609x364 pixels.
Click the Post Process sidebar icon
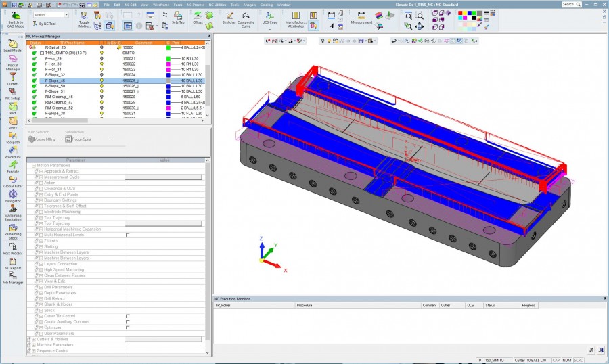pos(13,247)
